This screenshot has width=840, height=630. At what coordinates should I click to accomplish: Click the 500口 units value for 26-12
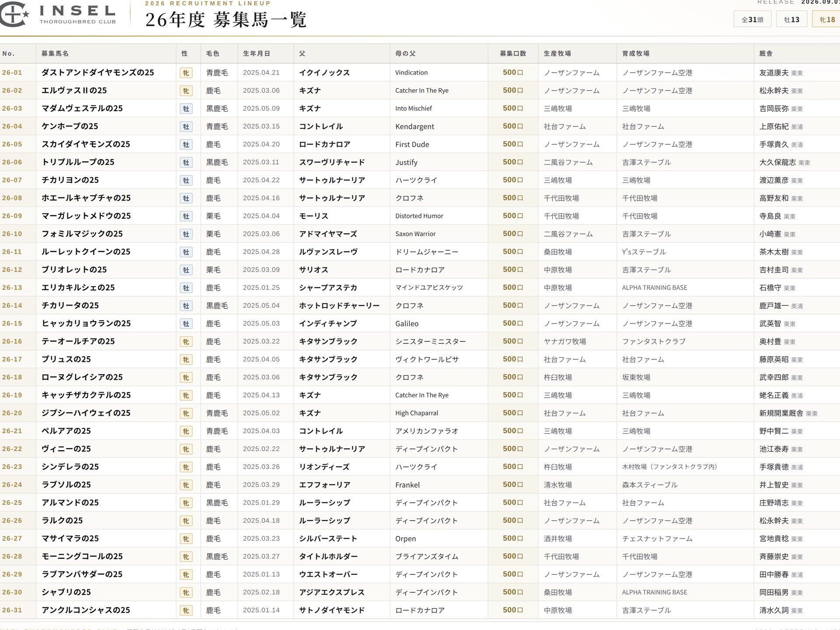point(513,269)
